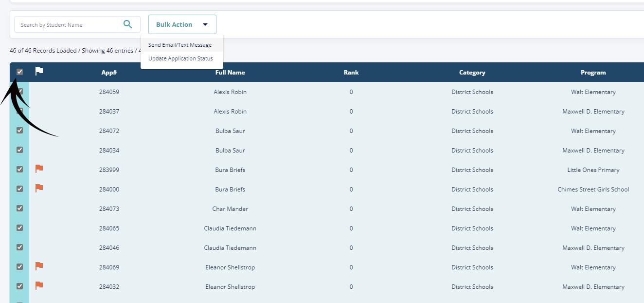The image size is (644, 303).
Task: Click the Program column header
Action: coord(593,73)
